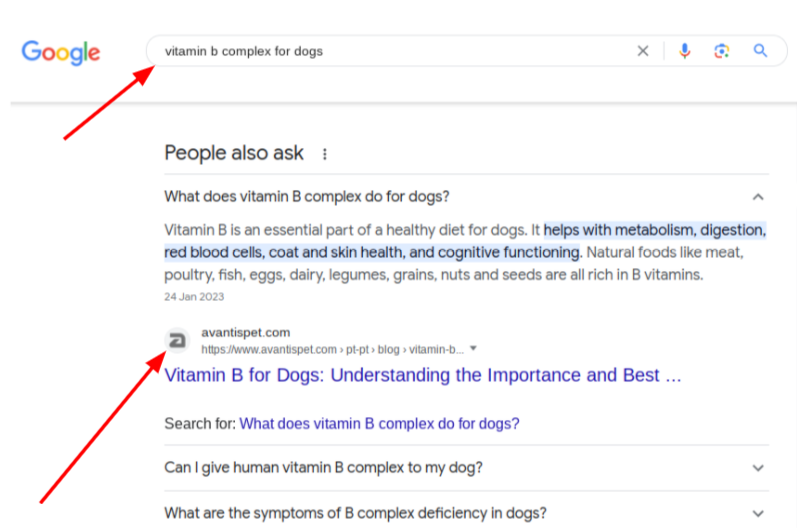The height and width of the screenshot is (528, 797).
Task: Click inside the search query field
Action: click(391, 51)
